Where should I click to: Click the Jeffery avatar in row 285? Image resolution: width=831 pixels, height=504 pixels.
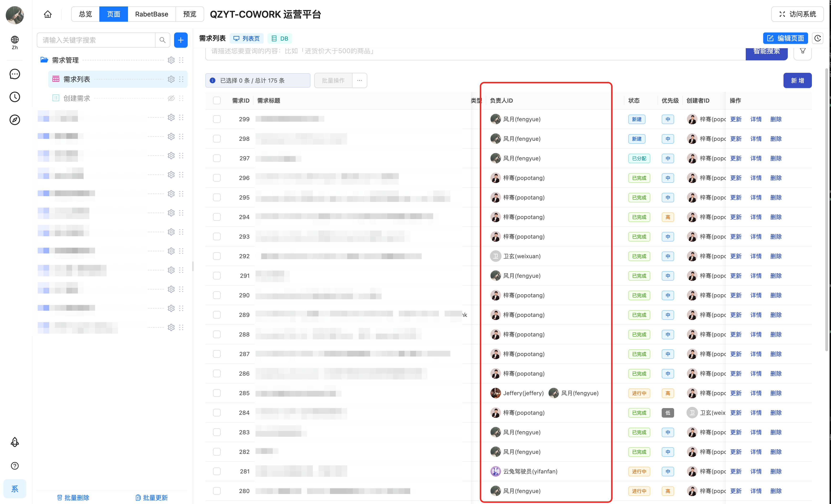coord(495,393)
